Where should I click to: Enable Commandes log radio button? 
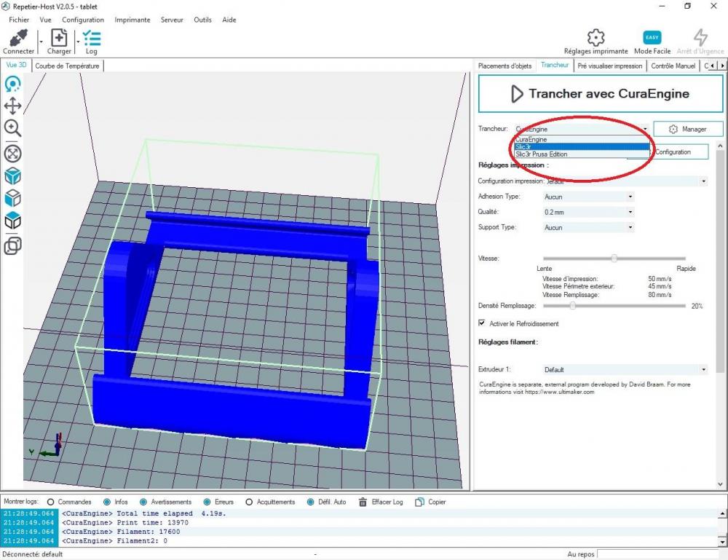click(51, 502)
